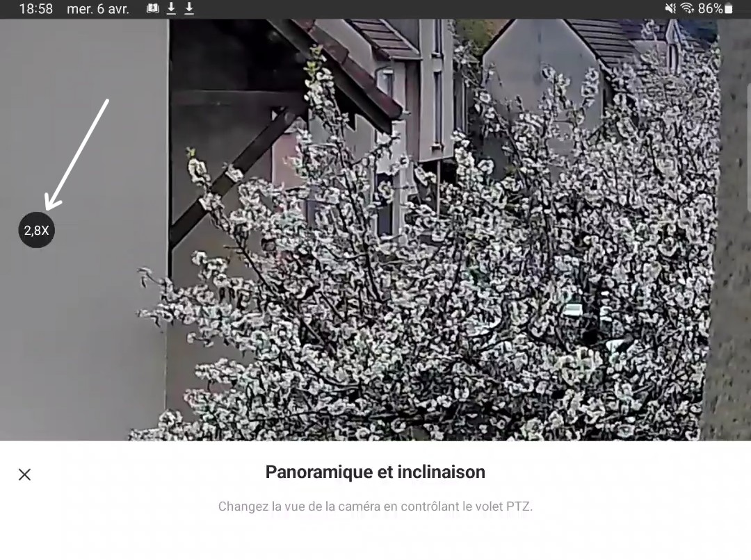Tap the left download notification icon

coord(171,8)
